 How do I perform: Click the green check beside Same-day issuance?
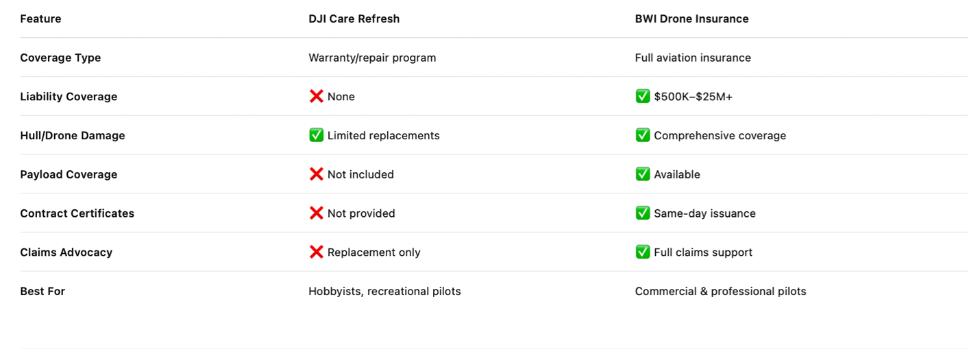pyautogui.click(x=642, y=213)
